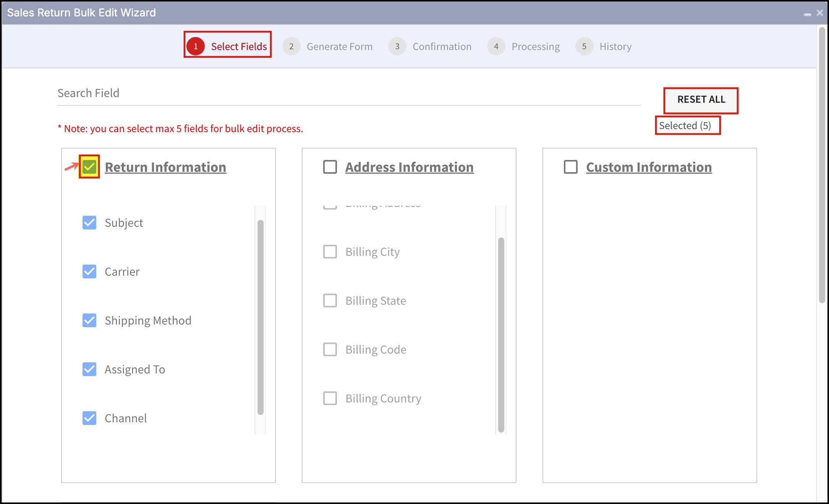Screen dimensions: 829x504
Task: Close the Sales Return Bulk Edit Wizard
Action: coord(820,13)
